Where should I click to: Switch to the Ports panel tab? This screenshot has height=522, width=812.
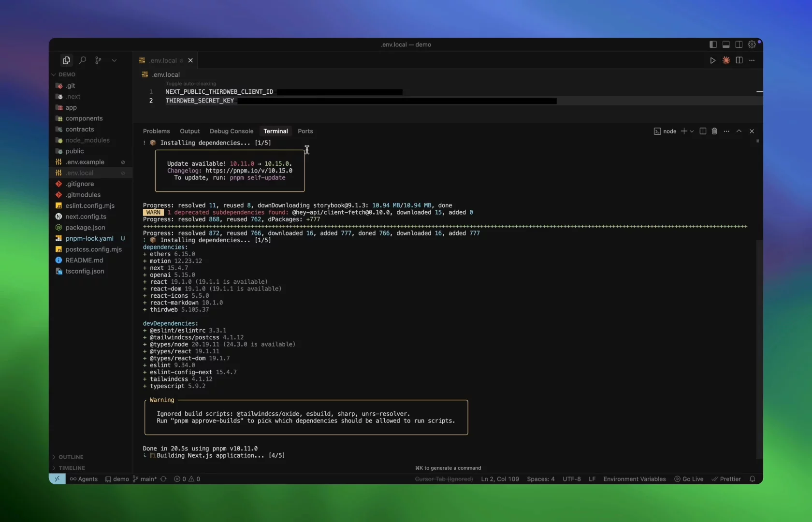[305, 131]
